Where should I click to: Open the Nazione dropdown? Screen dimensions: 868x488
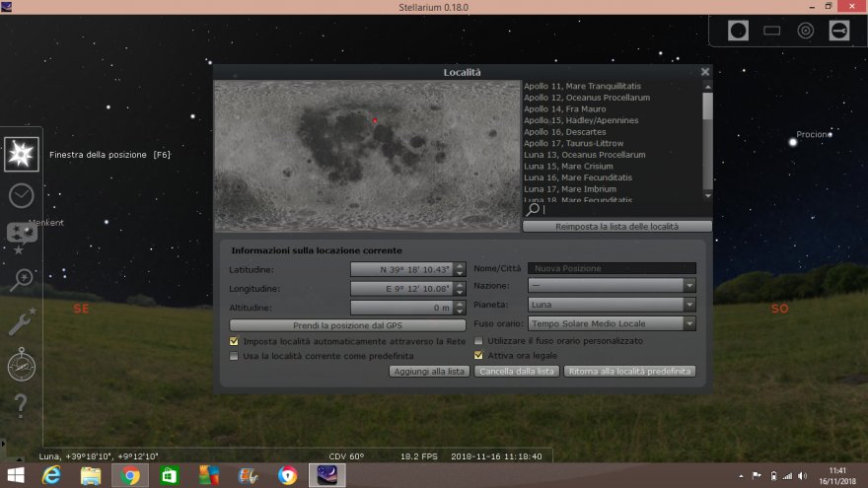coord(612,285)
